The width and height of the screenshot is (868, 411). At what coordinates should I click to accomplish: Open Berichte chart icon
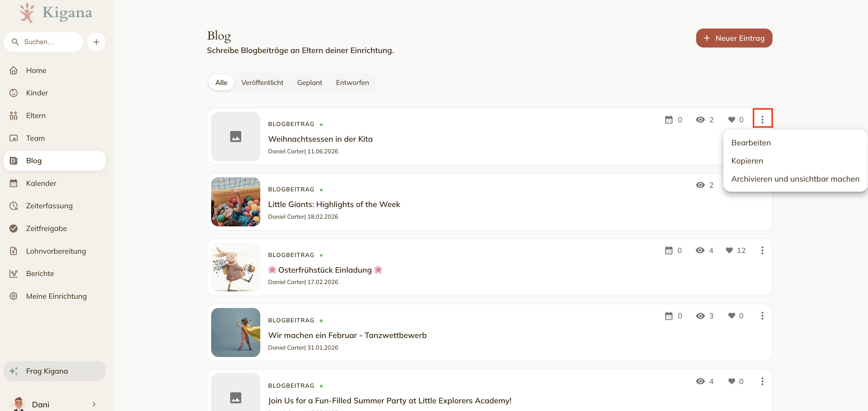pyautogui.click(x=14, y=274)
